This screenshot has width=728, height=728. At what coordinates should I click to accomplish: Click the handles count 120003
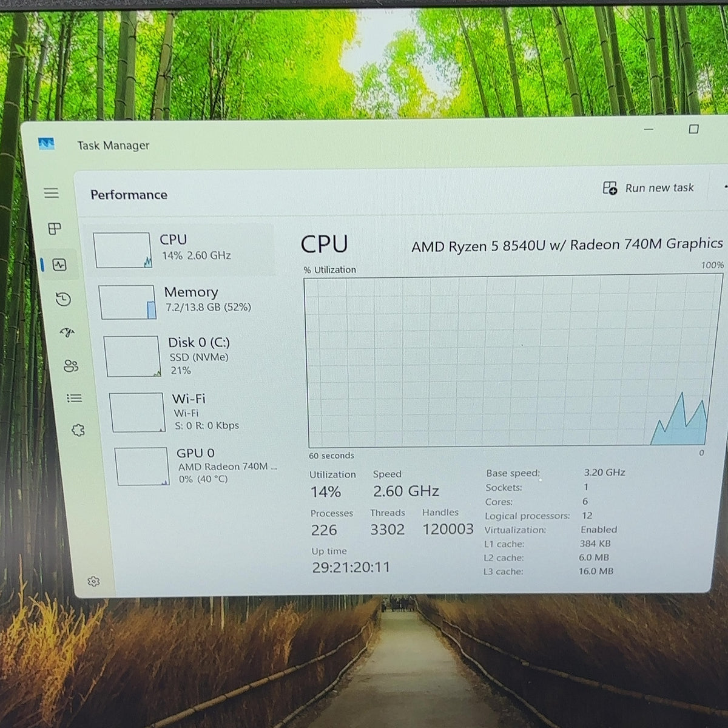click(x=448, y=529)
